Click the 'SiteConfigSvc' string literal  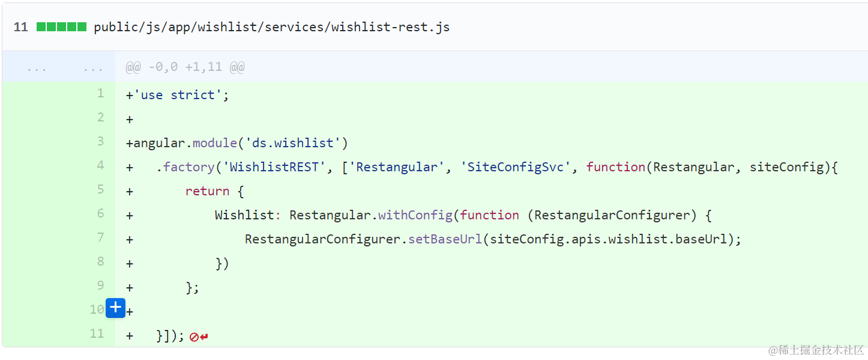[516, 167]
